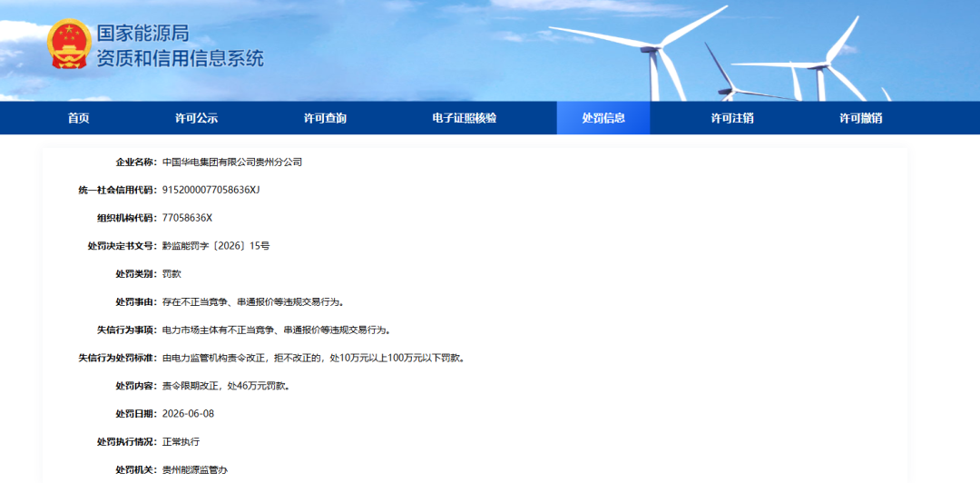Click the 处罚类别 field label
This screenshot has width=980, height=483.
click(136, 274)
